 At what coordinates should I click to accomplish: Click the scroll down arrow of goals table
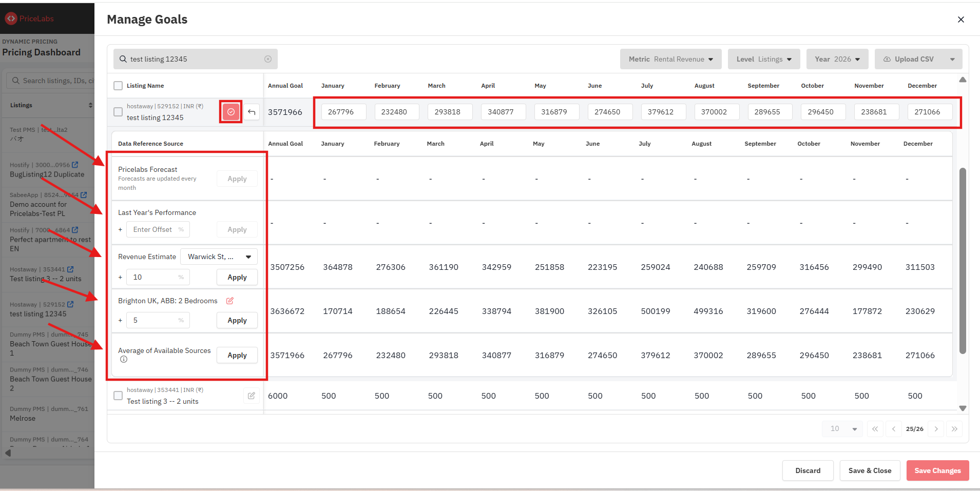[x=963, y=408]
